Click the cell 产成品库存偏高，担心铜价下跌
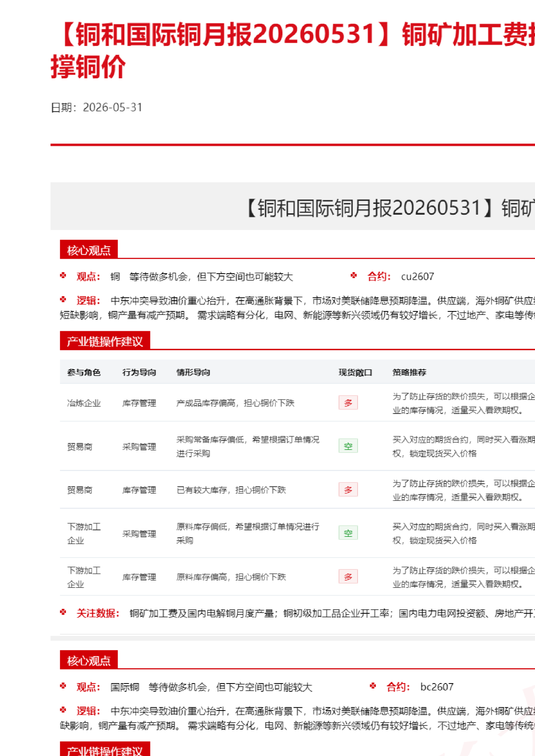This screenshot has width=535, height=756. (235, 403)
